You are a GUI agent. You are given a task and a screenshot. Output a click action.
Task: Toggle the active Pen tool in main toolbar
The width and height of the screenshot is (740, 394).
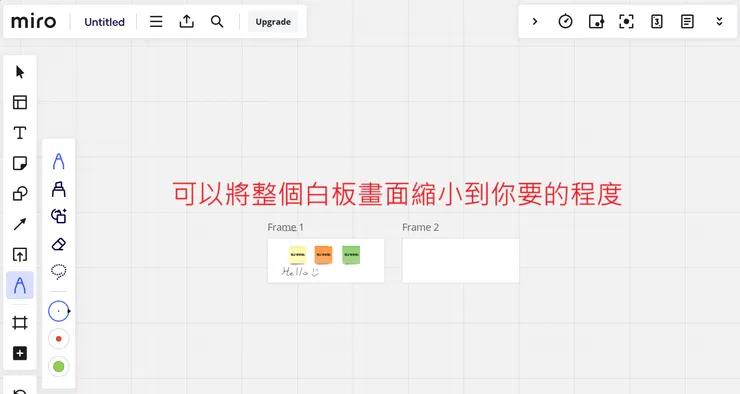[x=20, y=285]
